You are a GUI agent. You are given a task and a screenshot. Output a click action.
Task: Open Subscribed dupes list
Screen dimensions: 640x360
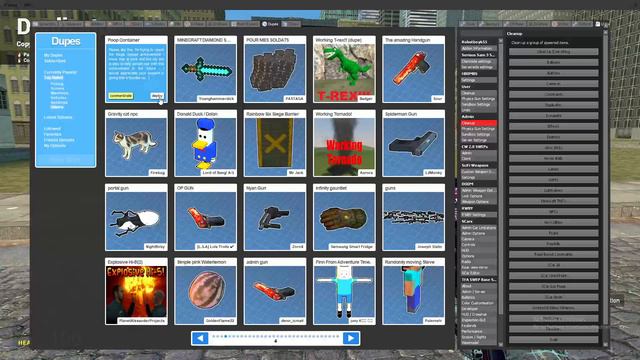coord(55,61)
